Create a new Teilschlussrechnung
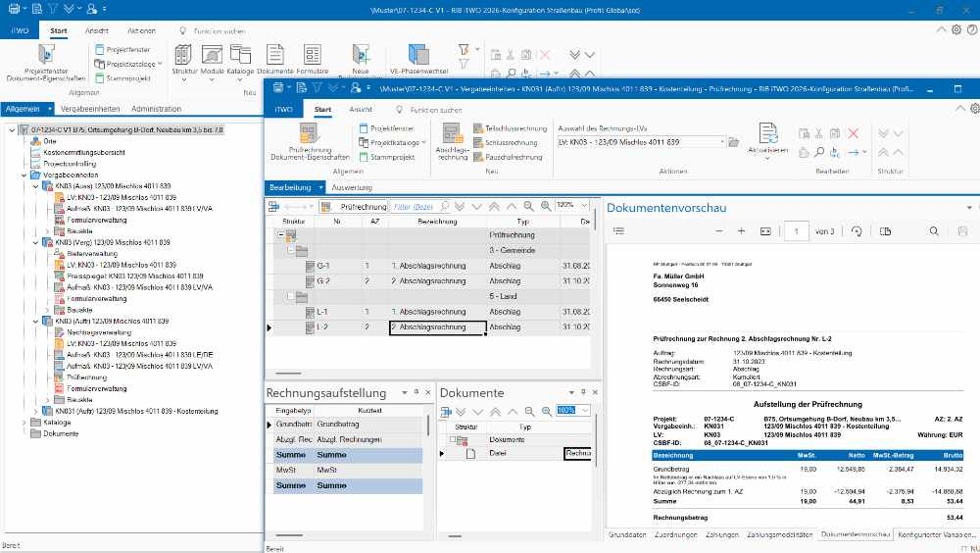The image size is (980, 553). pyautogui.click(x=510, y=128)
